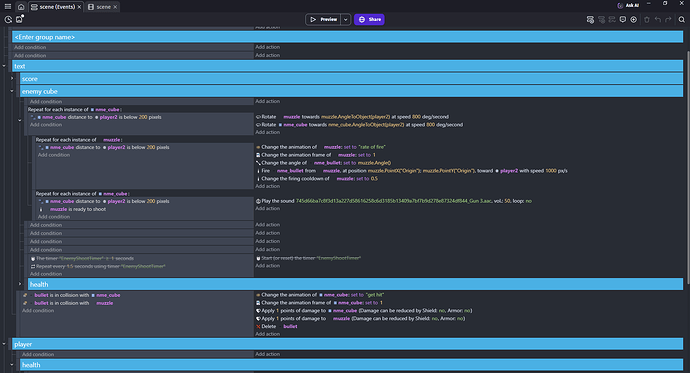Close the scene editor tab

[115, 7]
